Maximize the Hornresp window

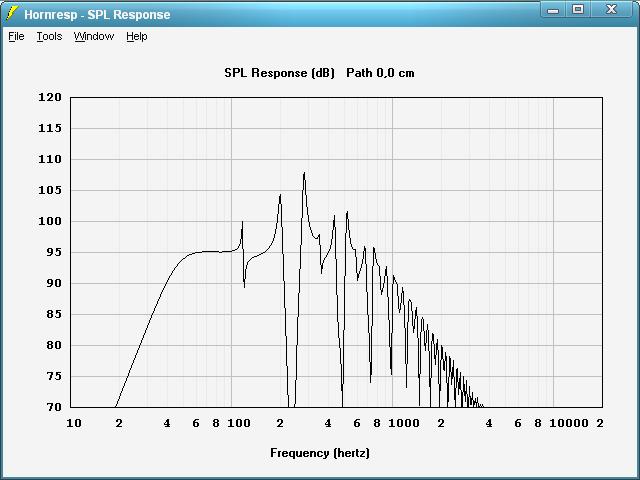[x=578, y=10]
